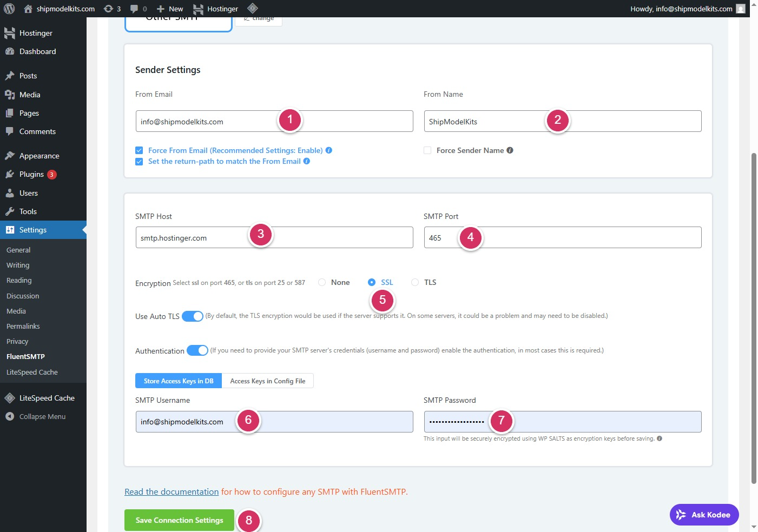Click info icon next to Force From Email
The height and width of the screenshot is (532, 758).
(x=329, y=150)
